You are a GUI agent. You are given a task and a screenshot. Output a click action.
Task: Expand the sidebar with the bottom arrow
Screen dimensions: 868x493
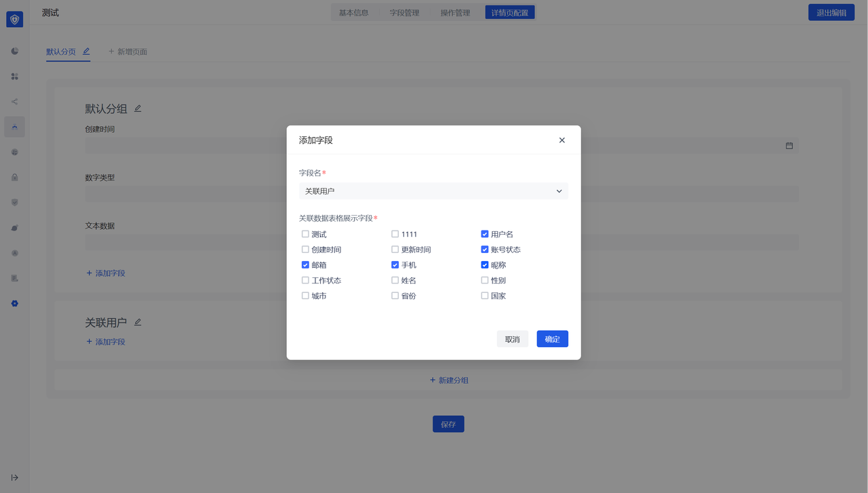15,477
